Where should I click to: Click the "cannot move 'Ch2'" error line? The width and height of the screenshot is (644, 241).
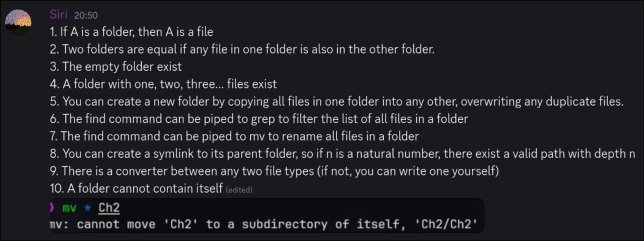tap(264, 225)
